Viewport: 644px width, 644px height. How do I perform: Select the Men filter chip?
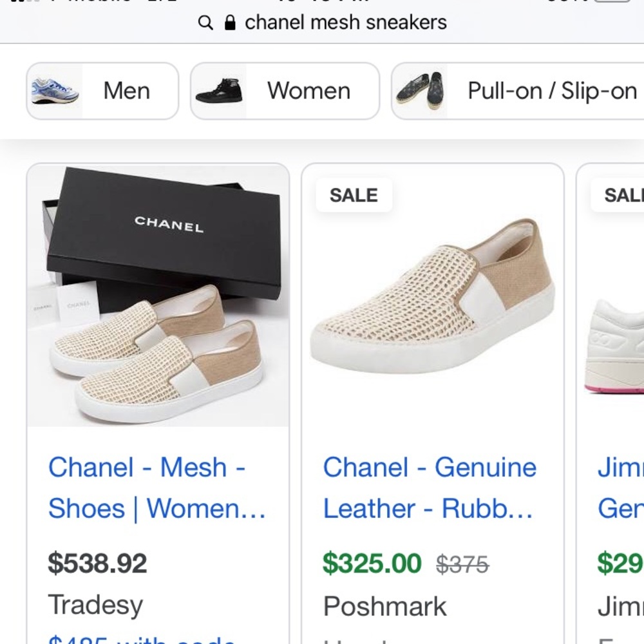pyautogui.click(x=102, y=91)
